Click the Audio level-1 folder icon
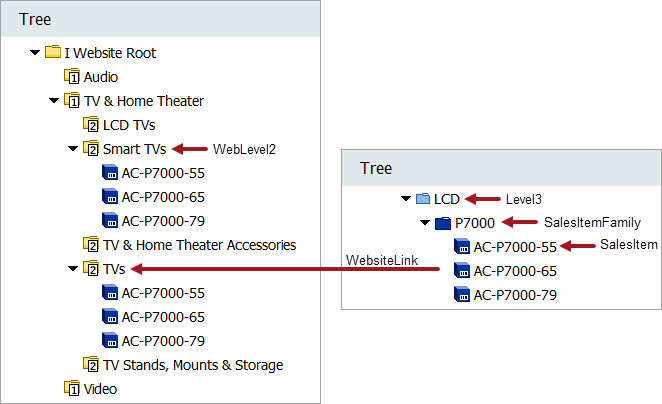Viewport: 662px width, 404px height. (72, 77)
